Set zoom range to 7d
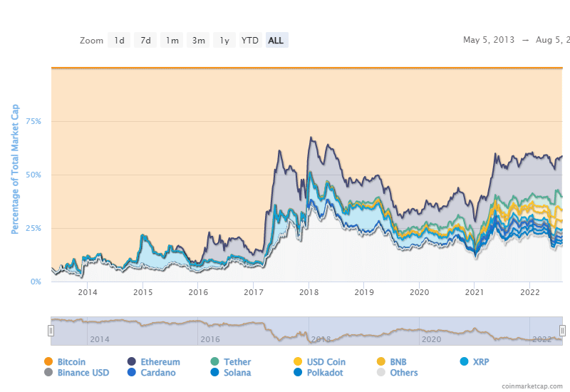The image size is (570, 392). coord(145,41)
